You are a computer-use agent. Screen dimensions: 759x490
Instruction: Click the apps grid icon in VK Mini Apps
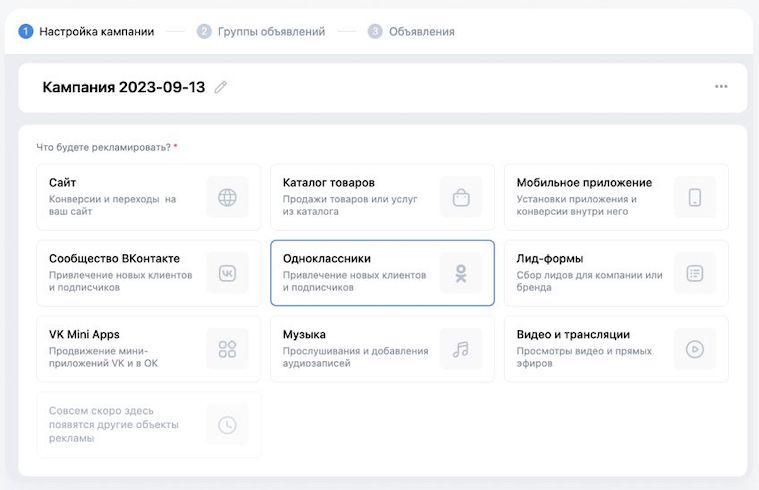227,349
